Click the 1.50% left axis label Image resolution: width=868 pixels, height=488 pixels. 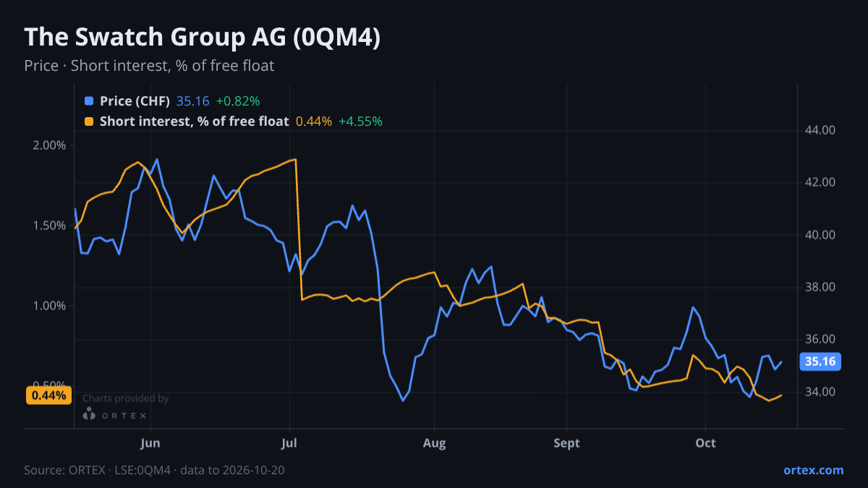50,226
